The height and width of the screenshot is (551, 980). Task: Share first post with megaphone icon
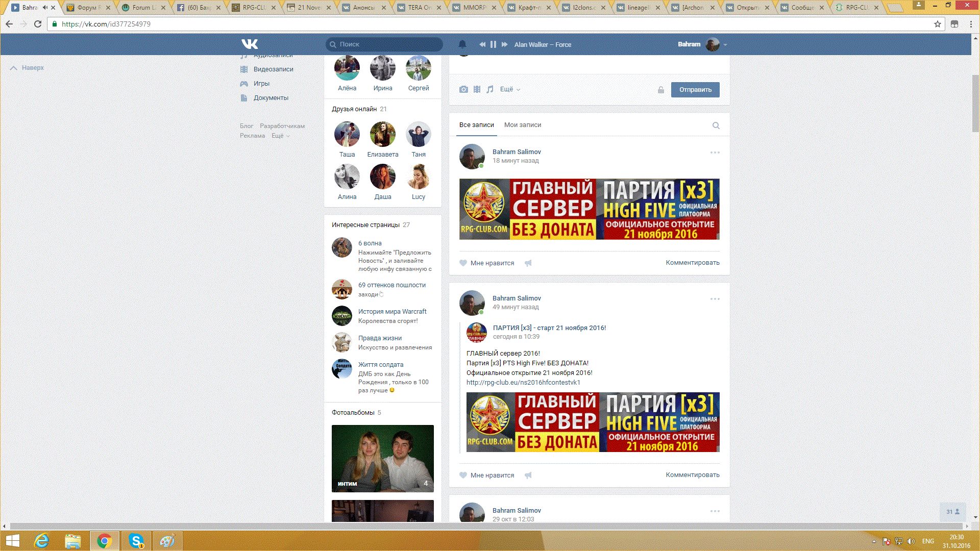(x=528, y=263)
